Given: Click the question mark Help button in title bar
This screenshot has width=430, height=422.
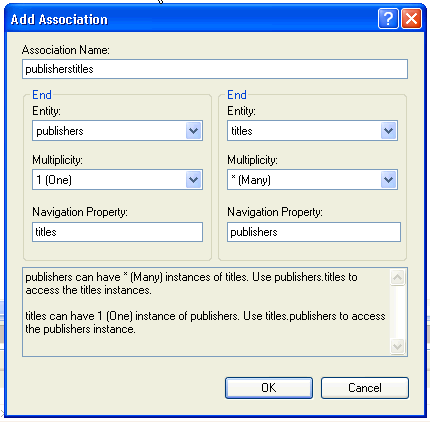Looking at the screenshot, I should (388, 19).
